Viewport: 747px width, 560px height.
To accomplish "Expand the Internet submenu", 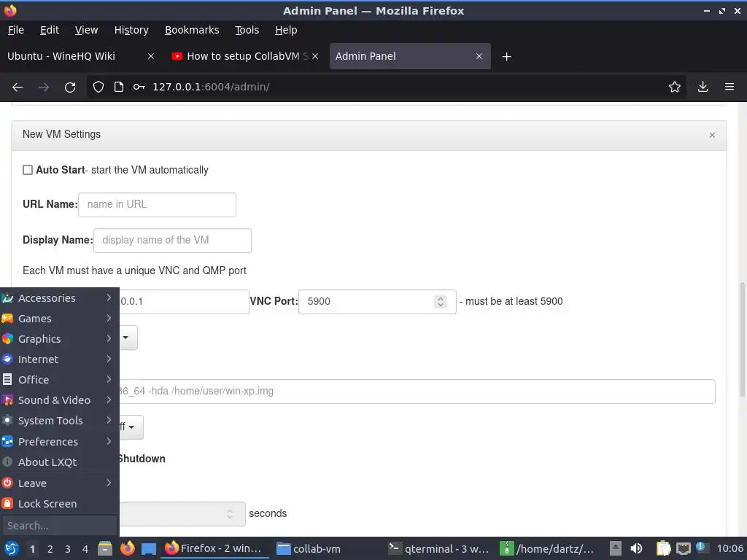I will 60,359.
